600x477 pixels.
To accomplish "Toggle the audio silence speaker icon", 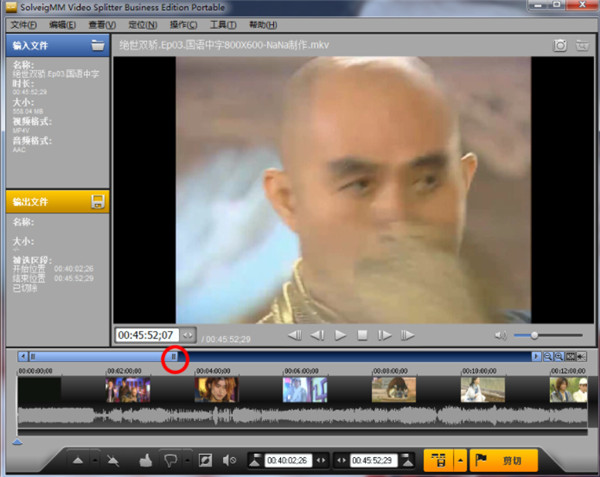I will 229,460.
